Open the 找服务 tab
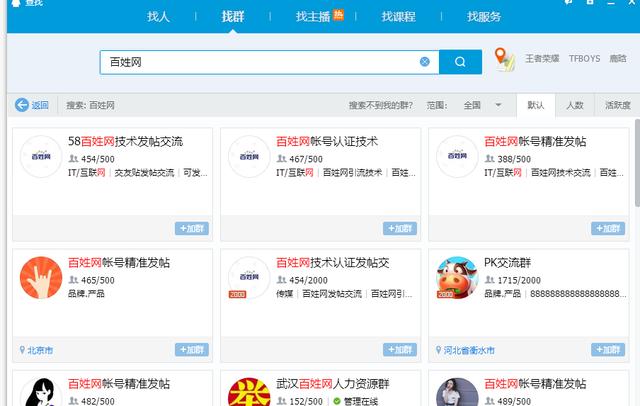 coord(484,17)
